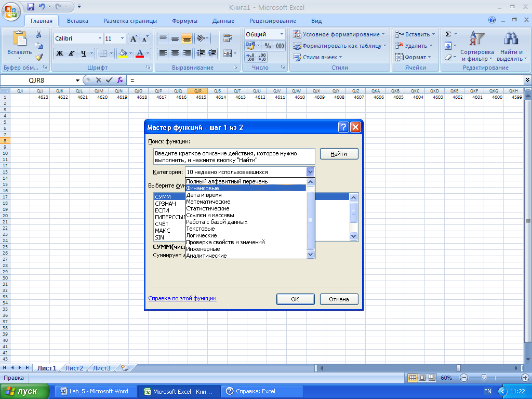Screen dimensions: 532x399
Task: Copy selection using the copy icon
Action: pos(38,46)
